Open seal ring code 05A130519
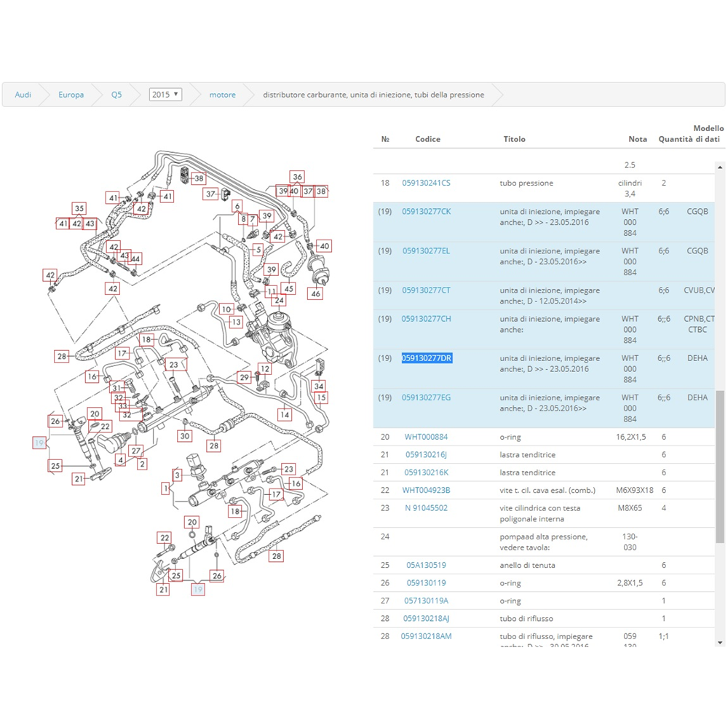 pyautogui.click(x=426, y=565)
